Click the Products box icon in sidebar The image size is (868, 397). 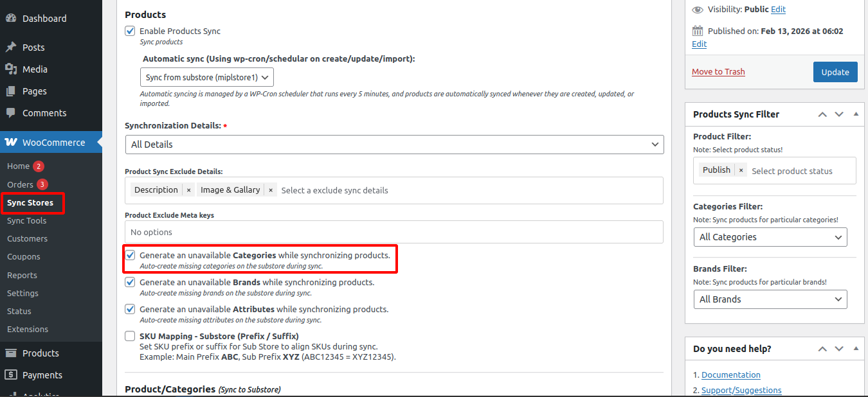[x=11, y=353]
